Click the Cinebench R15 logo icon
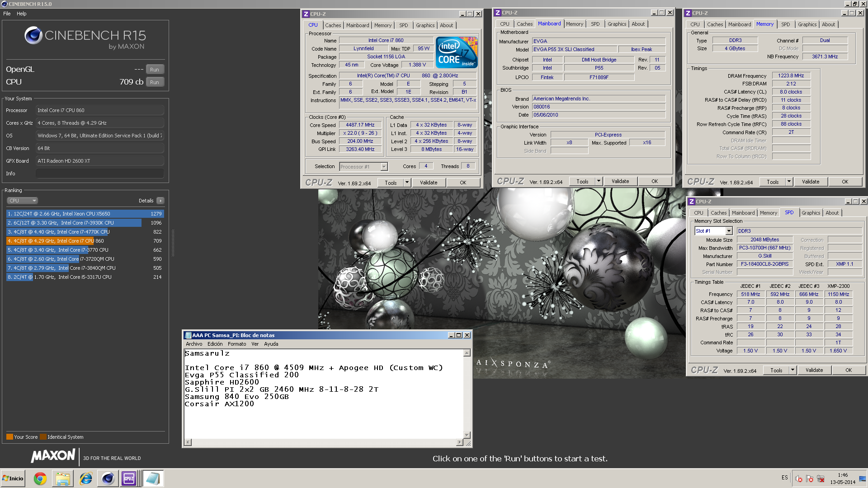The width and height of the screenshot is (868, 488). coord(33,35)
